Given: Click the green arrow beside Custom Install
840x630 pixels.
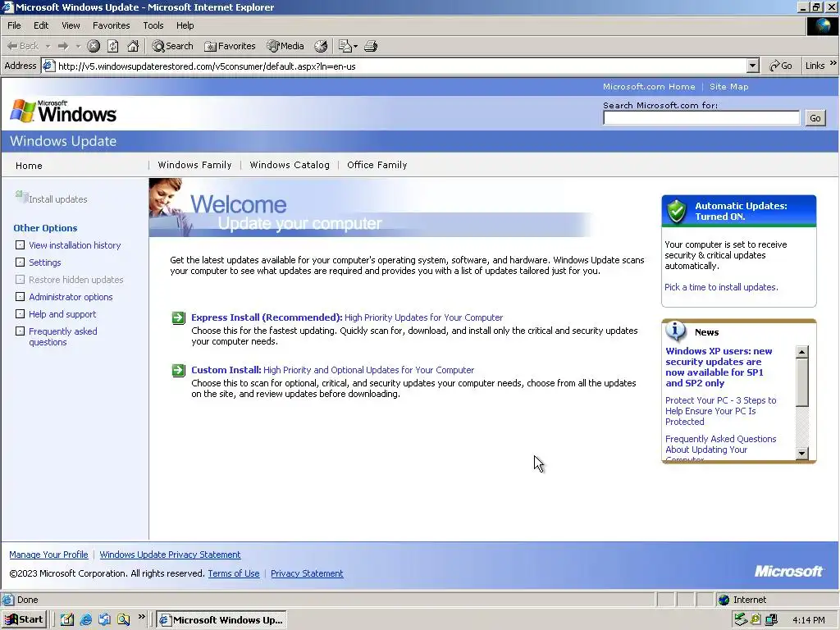Looking at the screenshot, I should click(x=178, y=370).
